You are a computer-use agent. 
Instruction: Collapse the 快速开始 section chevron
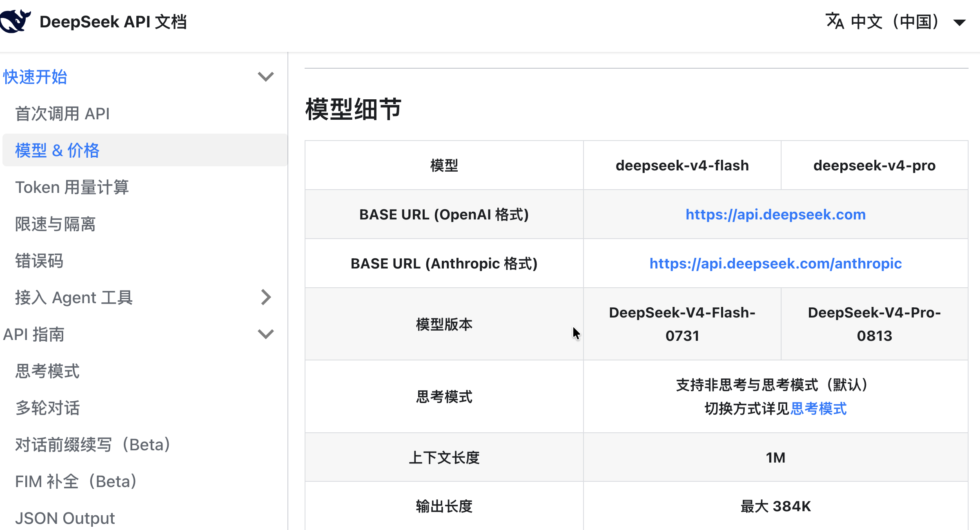266,76
